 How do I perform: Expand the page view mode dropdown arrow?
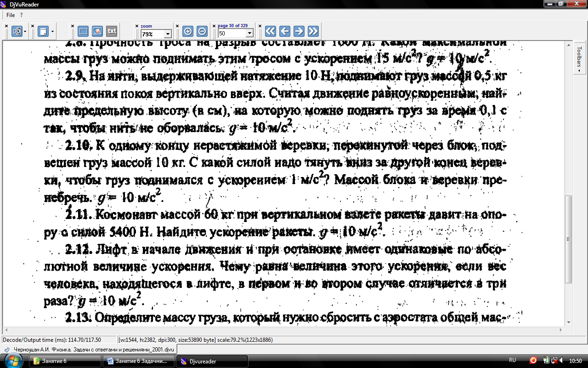(53, 32)
